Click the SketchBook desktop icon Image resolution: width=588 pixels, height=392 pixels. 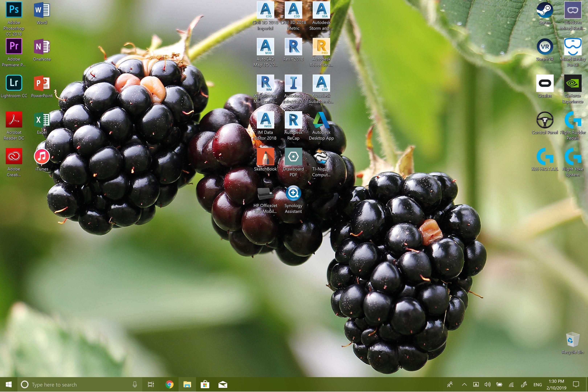coord(265,156)
